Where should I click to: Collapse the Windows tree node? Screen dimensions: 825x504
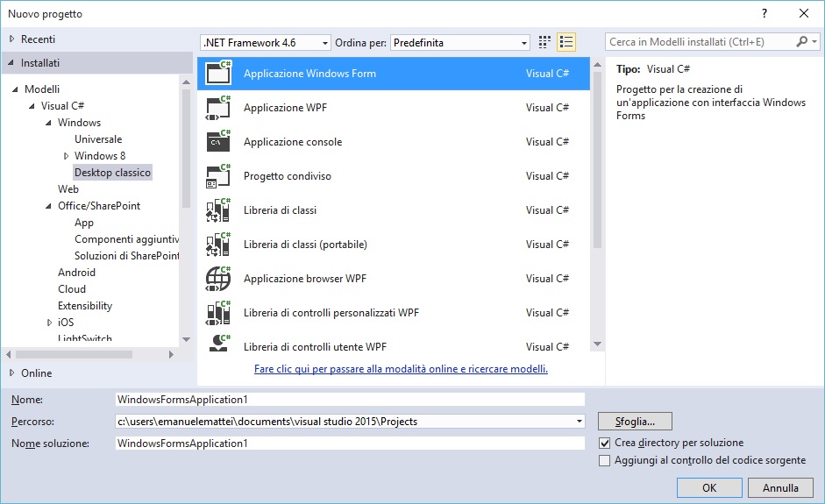[x=48, y=123]
